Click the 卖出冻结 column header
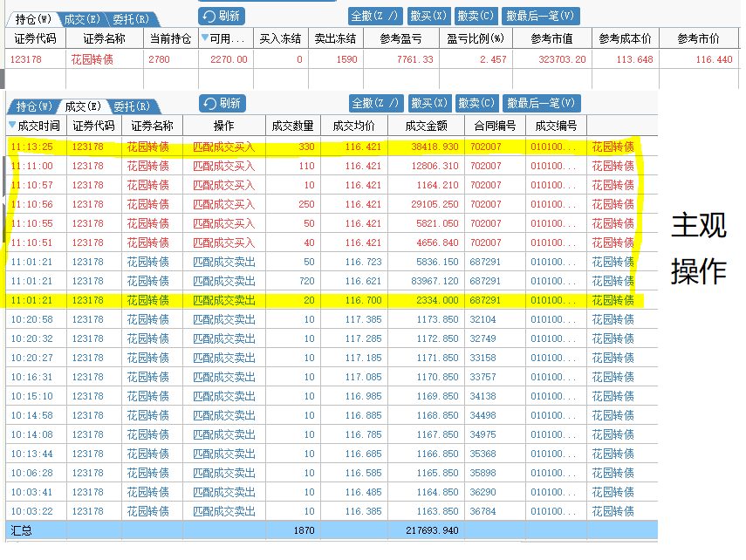 [x=335, y=38]
